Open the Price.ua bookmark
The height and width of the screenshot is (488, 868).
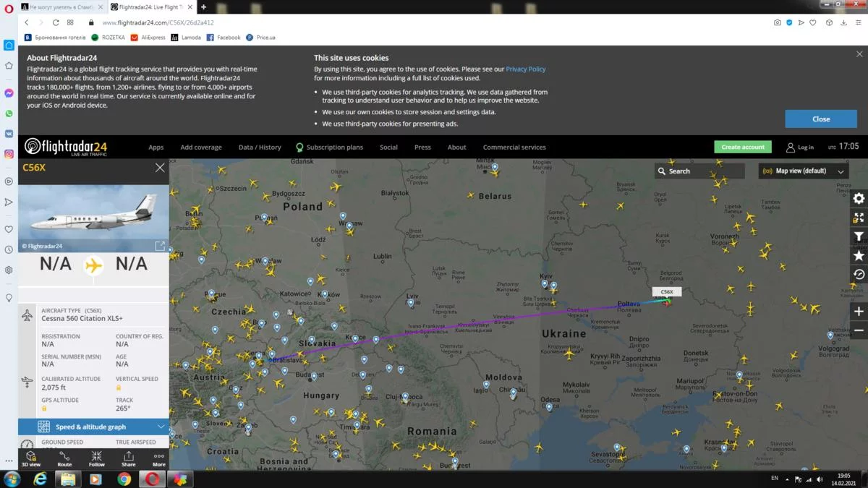[x=260, y=38]
